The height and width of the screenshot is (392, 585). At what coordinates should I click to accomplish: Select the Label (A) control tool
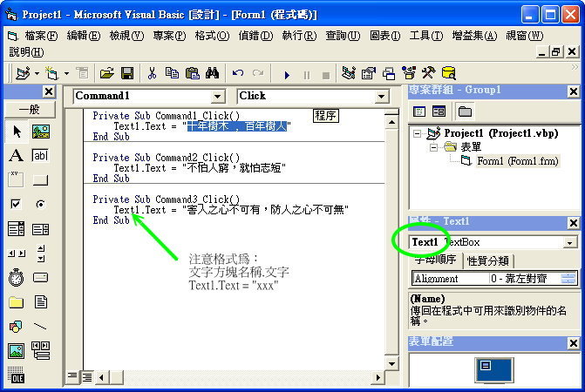tap(16, 156)
